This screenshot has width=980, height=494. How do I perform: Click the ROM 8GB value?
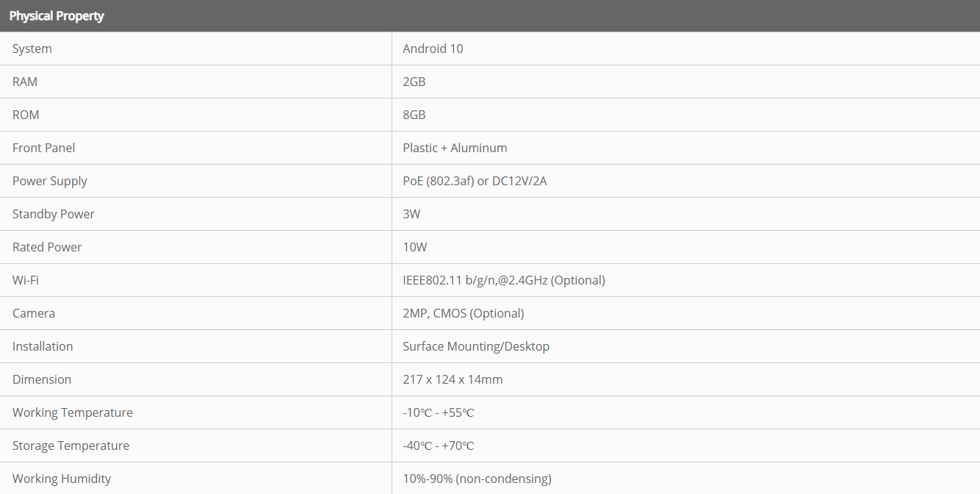click(414, 115)
